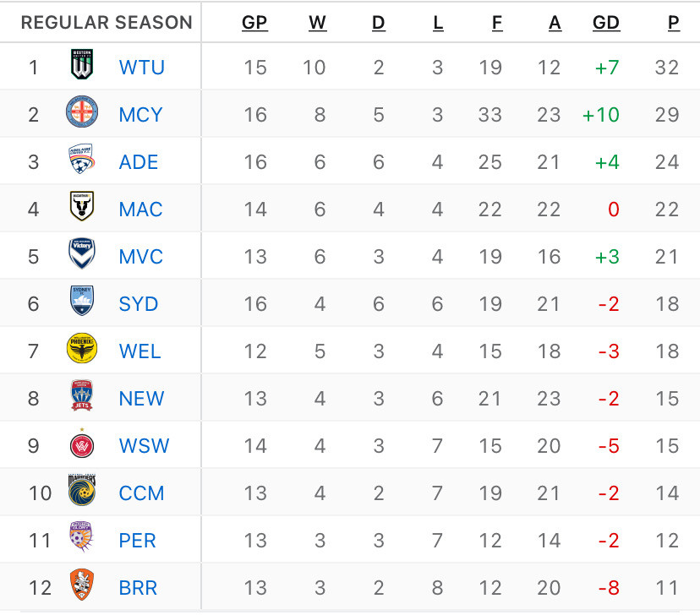Open the WTU team link
The height and width of the screenshot is (615, 700).
tap(141, 68)
